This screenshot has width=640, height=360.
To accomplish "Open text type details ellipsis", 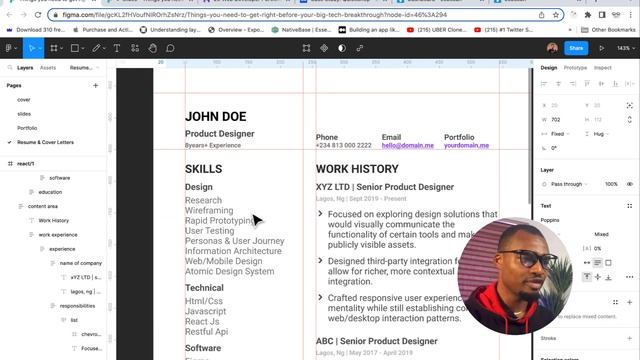I will 629,277.
